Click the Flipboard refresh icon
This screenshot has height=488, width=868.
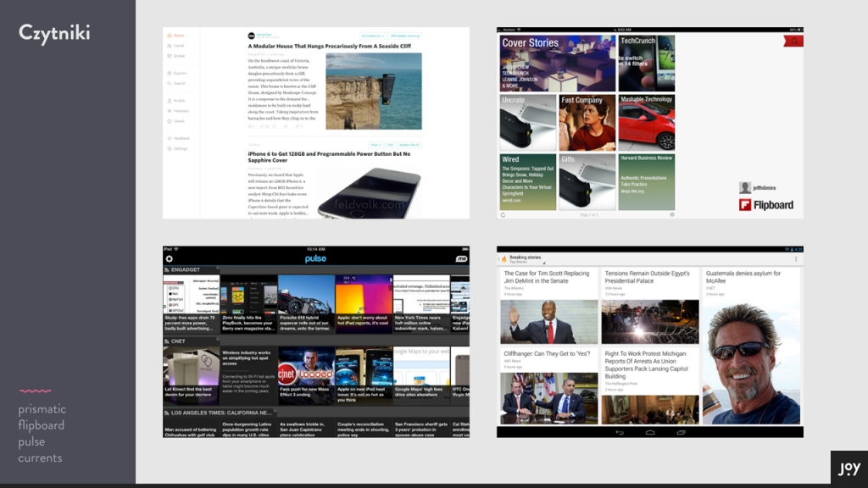(x=504, y=214)
